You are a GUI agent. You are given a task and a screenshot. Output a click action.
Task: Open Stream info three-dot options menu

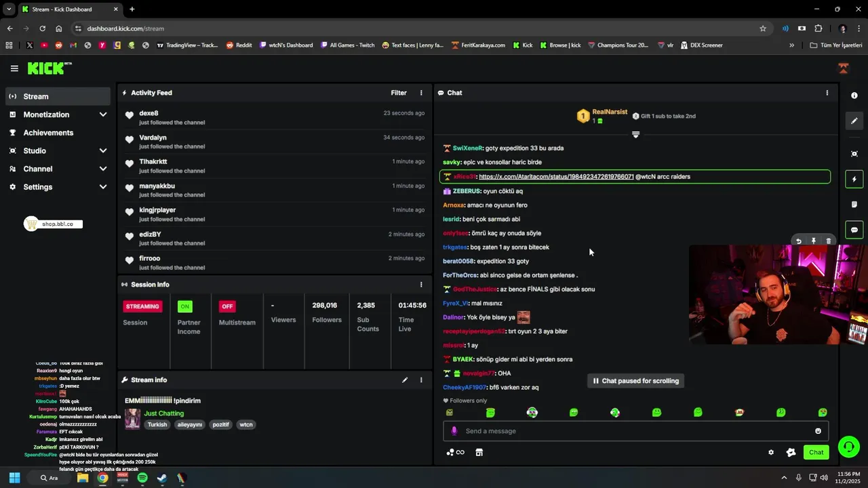(421, 380)
